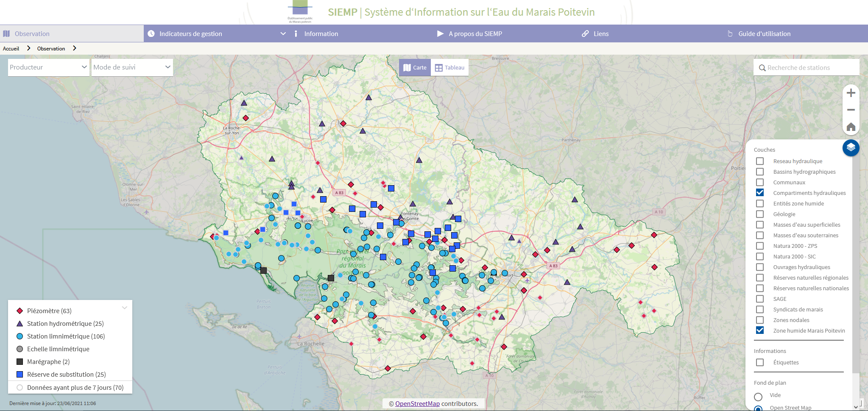Click the Echelle limnimétrique grey circle icon
The height and width of the screenshot is (411, 868).
click(20, 349)
